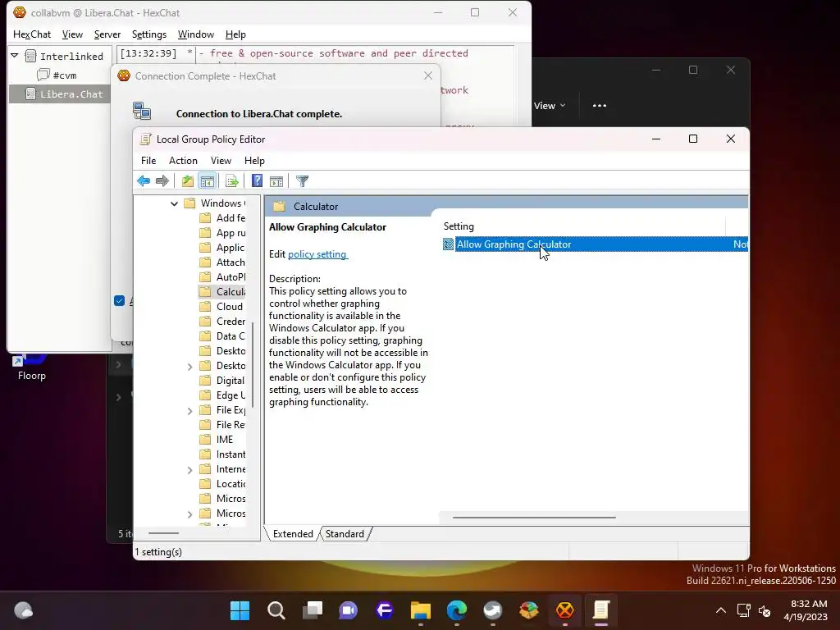
Task: Click the Up one level folder icon
Action: [x=188, y=181]
